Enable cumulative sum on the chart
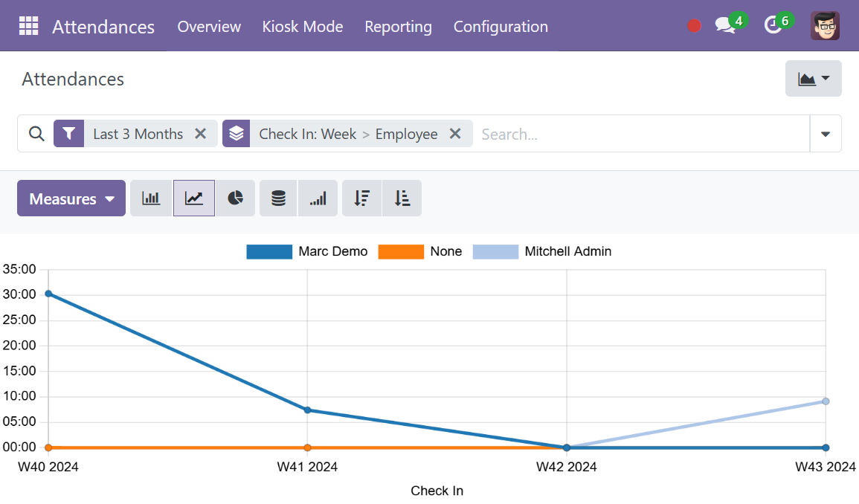Image resolution: width=859 pixels, height=504 pixels. pos(318,198)
